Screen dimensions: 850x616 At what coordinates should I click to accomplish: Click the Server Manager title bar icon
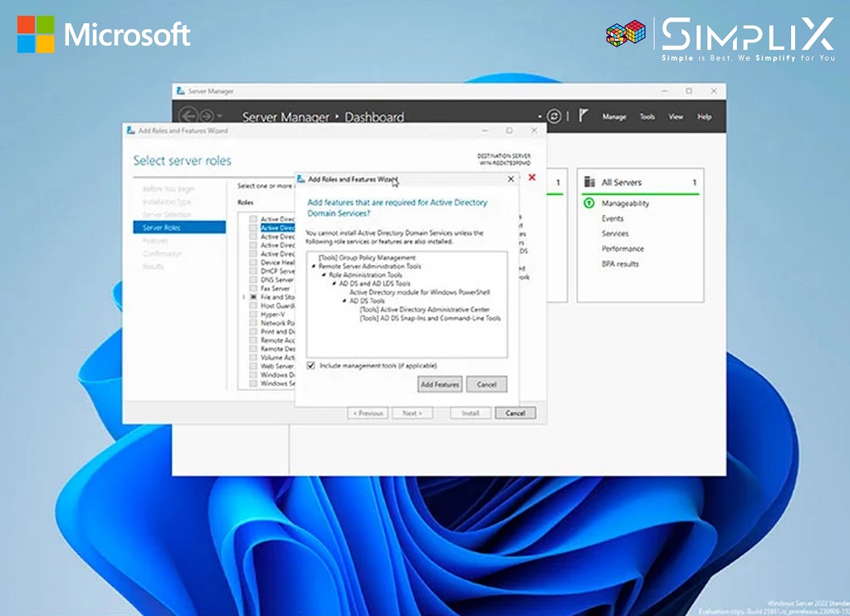(180, 91)
